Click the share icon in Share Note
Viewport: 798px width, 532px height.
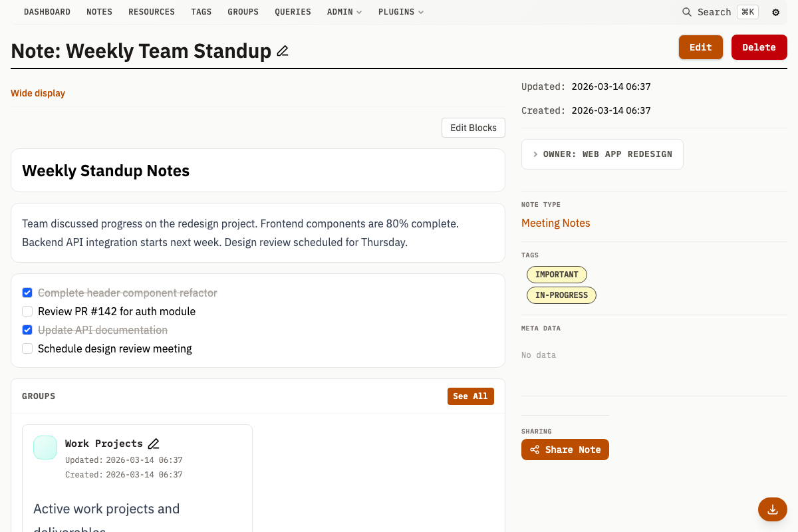point(534,450)
